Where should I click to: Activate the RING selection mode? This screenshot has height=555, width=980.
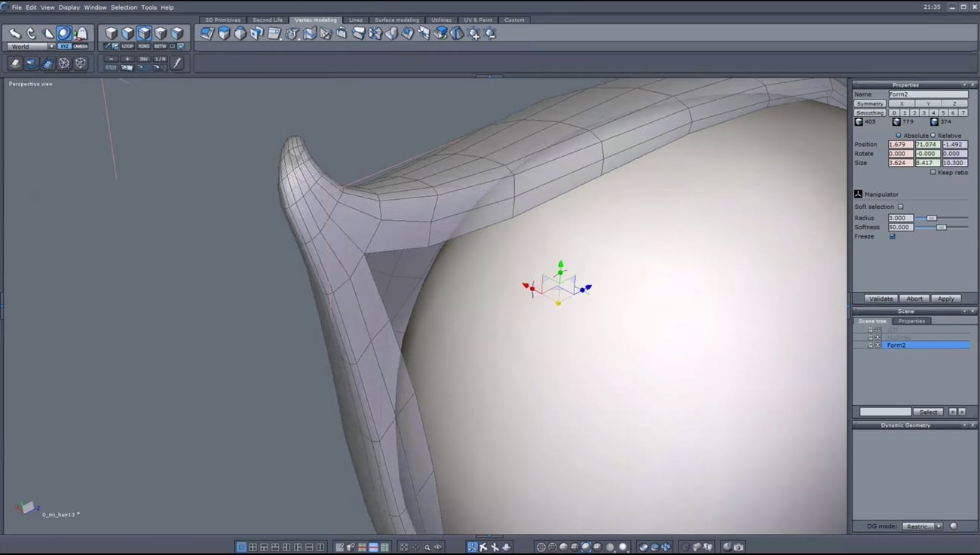[143, 46]
